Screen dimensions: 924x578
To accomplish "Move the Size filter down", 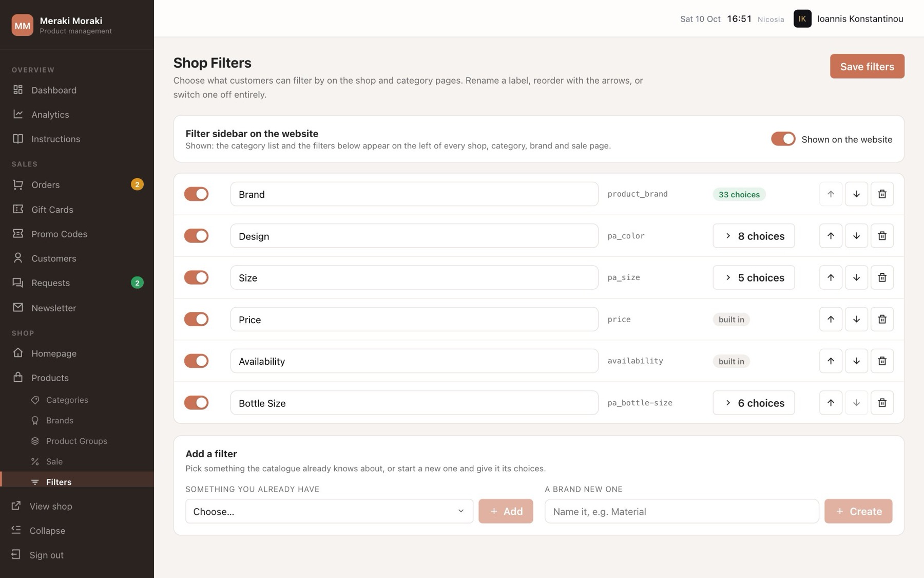I will click(856, 277).
